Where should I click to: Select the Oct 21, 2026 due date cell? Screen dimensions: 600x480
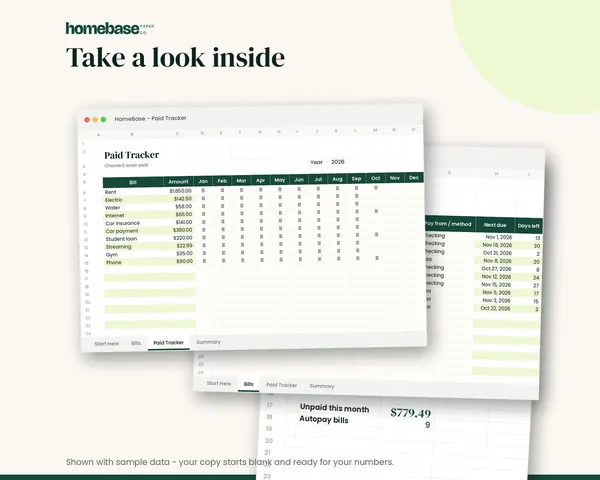(494, 253)
